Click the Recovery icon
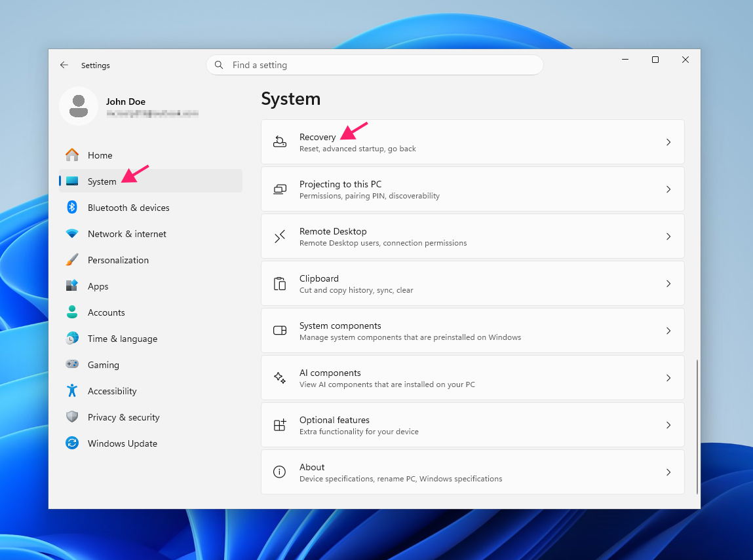This screenshot has height=560, width=753. 279,141
